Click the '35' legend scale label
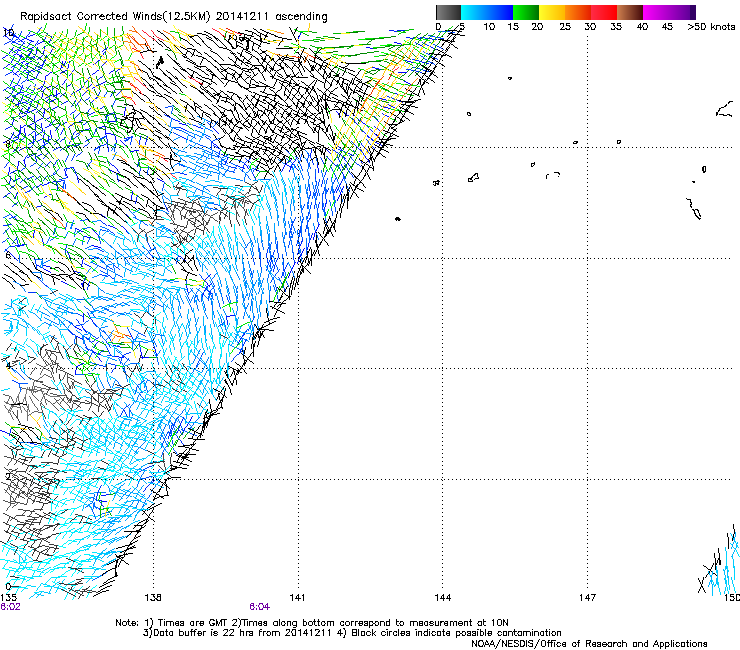The width and height of the screenshot is (740, 650). 616,27
